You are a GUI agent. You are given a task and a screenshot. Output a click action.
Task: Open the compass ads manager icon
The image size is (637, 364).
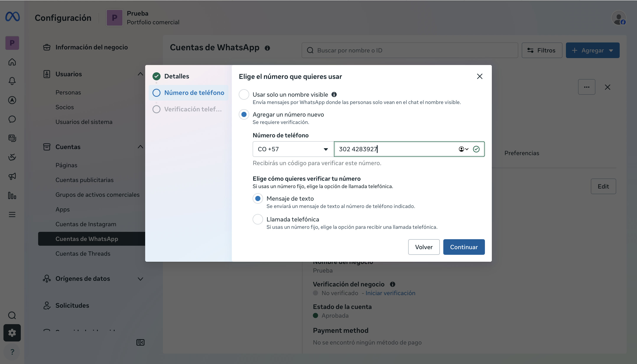pyautogui.click(x=12, y=100)
